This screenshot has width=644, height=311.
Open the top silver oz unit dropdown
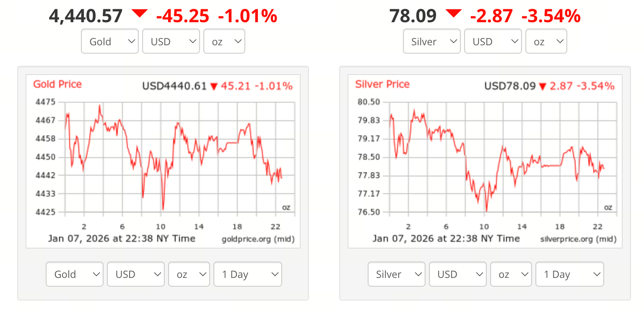tap(546, 41)
